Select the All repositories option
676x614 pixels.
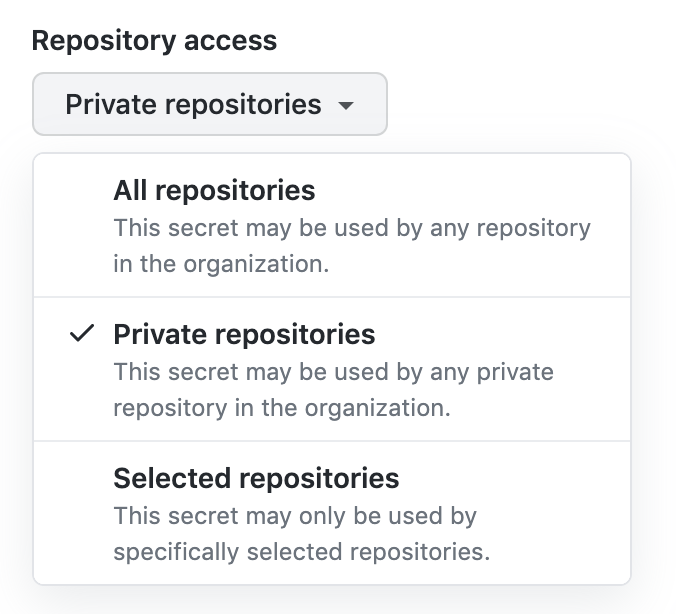coord(332,226)
